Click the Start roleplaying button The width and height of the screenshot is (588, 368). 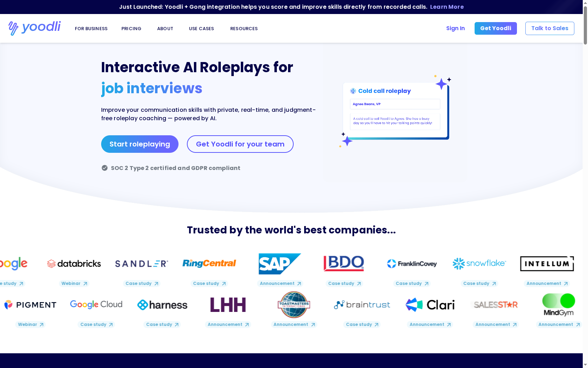tap(139, 144)
